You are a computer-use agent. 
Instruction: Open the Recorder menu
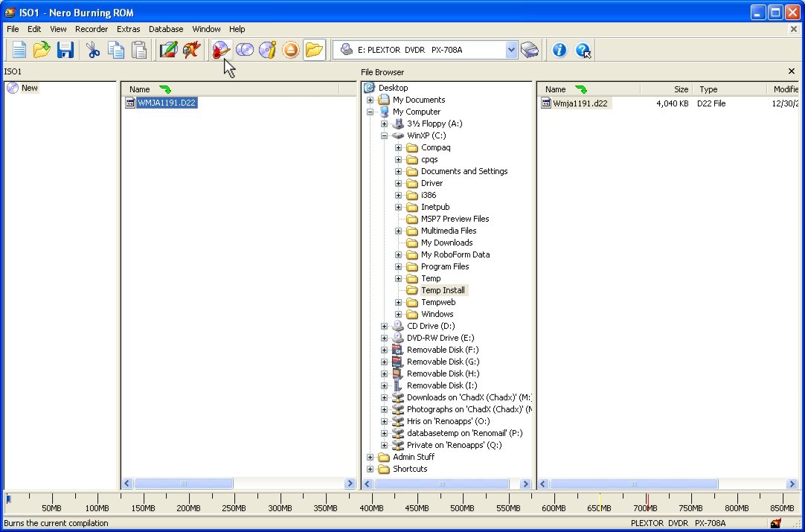[92, 29]
